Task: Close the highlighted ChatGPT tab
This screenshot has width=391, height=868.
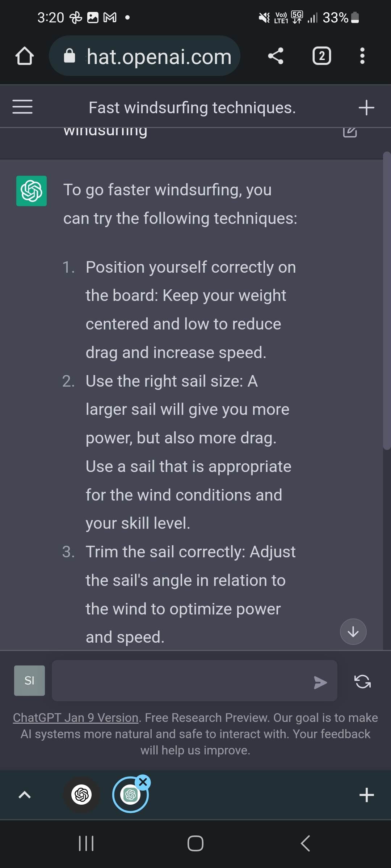Action: 143,782
